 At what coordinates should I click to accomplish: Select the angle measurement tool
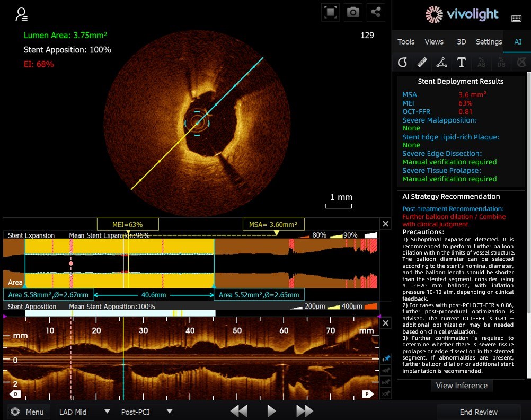point(441,63)
